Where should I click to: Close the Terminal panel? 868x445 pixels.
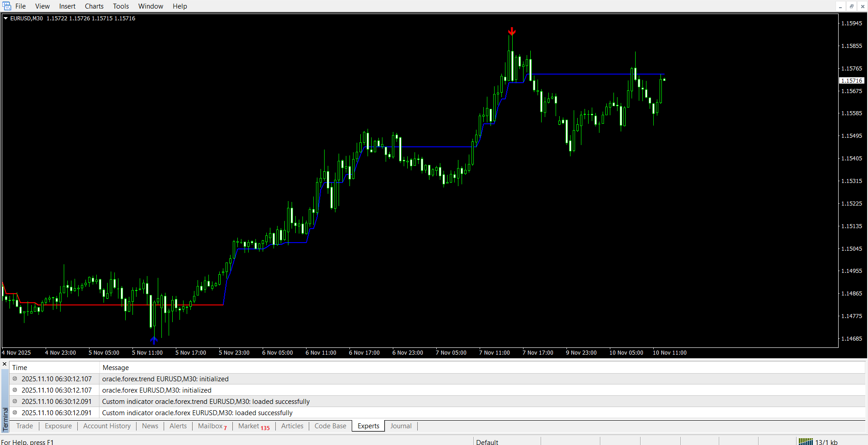pyautogui.click(x=5, y=364)
